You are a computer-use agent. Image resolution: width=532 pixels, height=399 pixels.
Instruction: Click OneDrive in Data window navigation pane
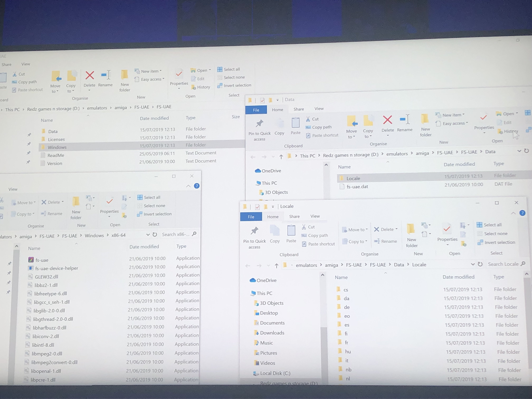[268, 171]
